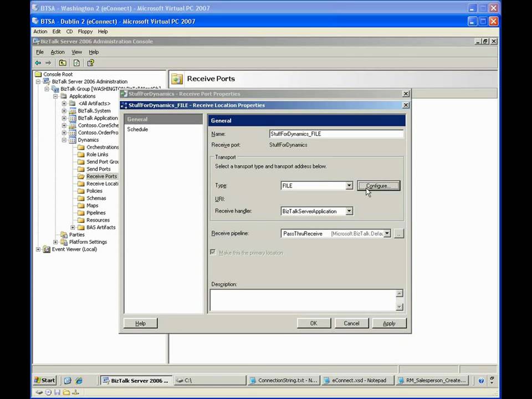Open the transport Type FILE dropdown
Image resolution: width=532 pixels, height=399 pixels.
[349, 186]
